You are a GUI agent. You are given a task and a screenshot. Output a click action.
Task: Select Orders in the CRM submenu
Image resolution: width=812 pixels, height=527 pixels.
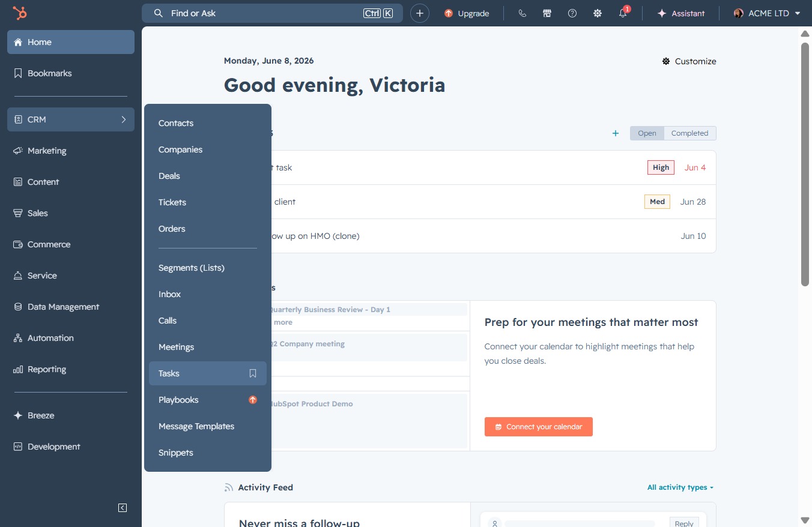(208, 229)
